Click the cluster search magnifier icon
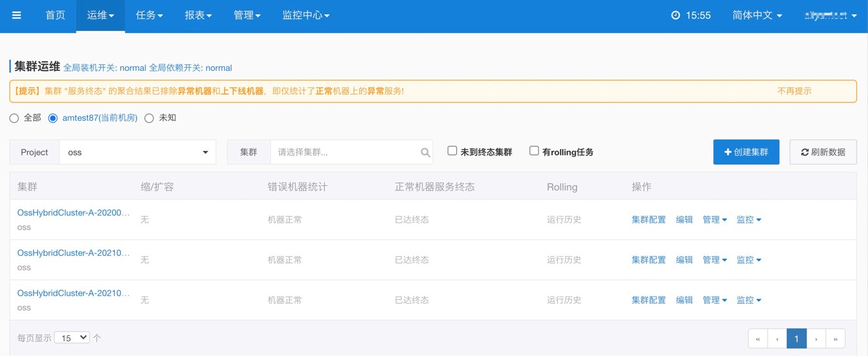This screenshot has height=357, width=868. (x=425, y=152)
